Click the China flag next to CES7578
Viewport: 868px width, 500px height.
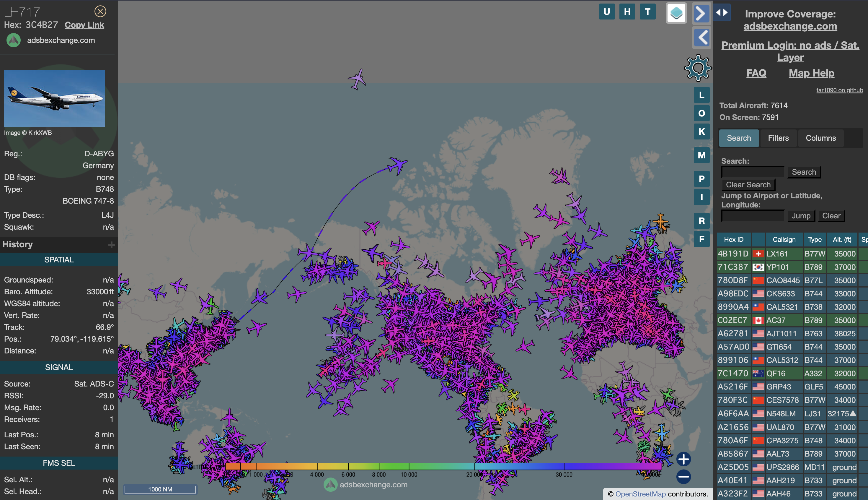pyautogui.click(x=758, y=400)
